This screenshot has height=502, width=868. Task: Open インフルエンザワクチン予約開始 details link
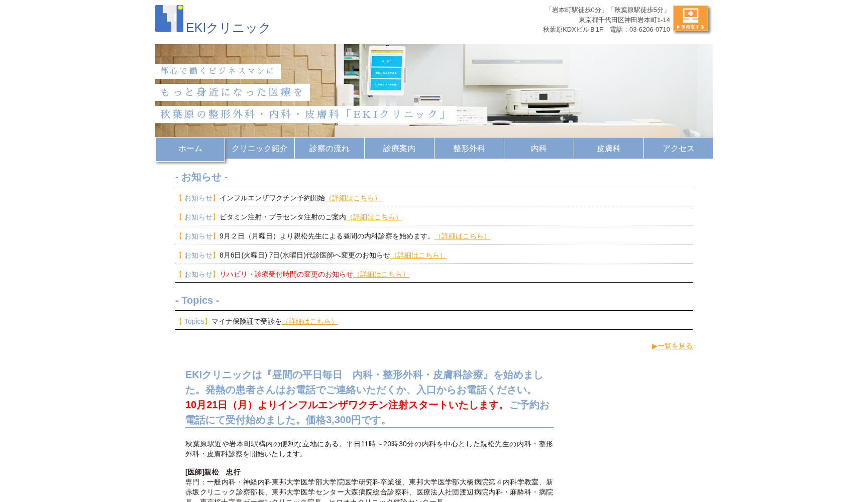[354, 198]
